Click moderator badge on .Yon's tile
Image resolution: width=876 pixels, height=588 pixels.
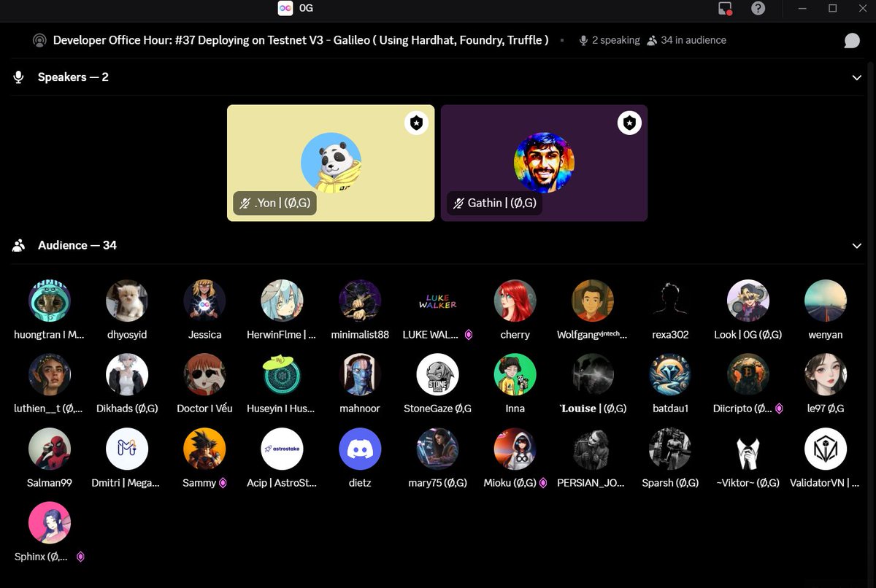pos(416,123)
